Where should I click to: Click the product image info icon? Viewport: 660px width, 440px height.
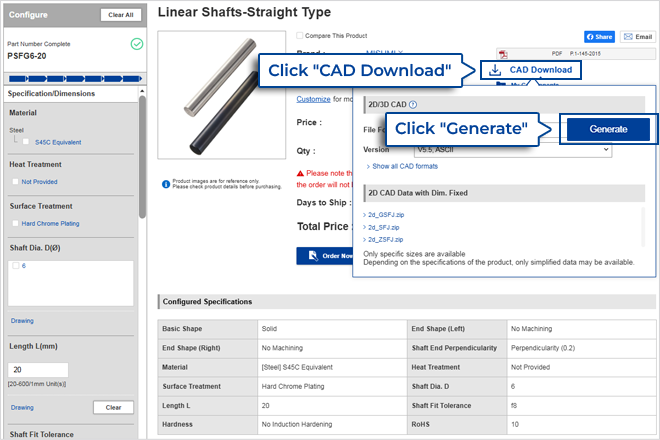tap(165, 184)
